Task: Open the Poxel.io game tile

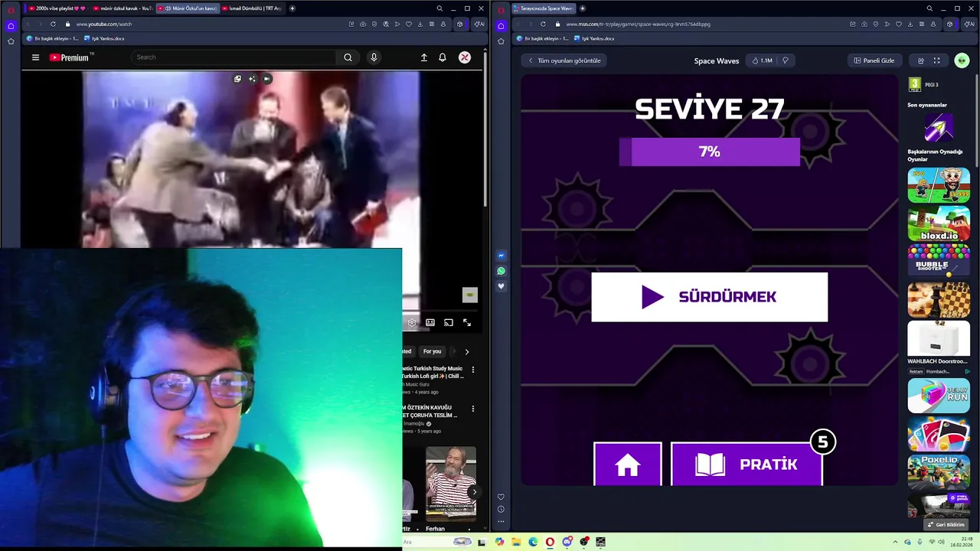Action: pyautogui.click(x=939, y=472)
